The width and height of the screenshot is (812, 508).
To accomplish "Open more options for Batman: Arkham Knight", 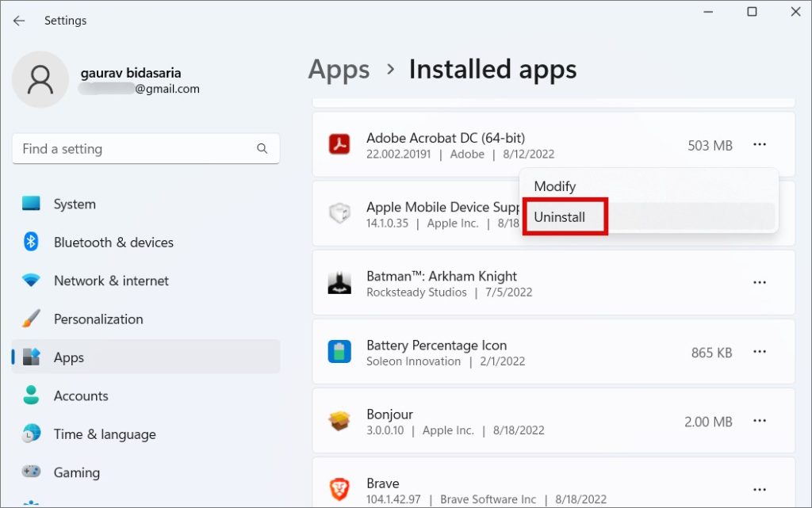I will point(759,282).
